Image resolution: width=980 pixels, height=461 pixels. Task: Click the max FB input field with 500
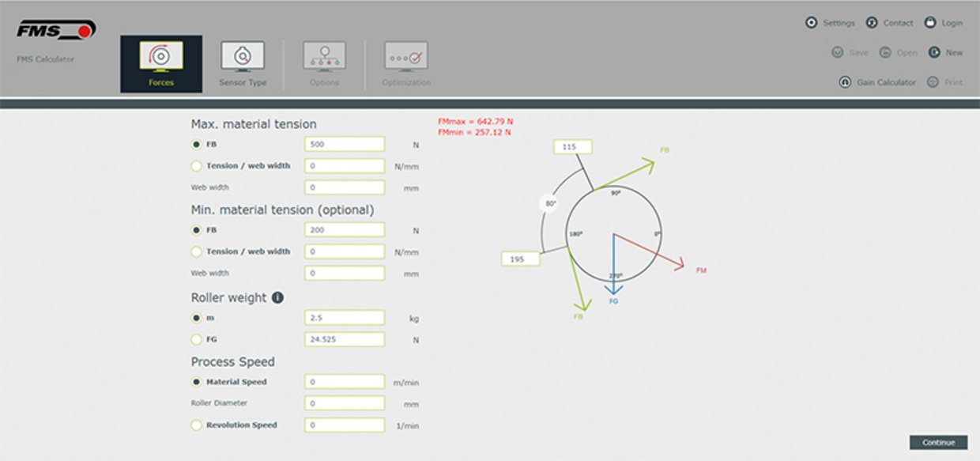click(x=345, y=145)
